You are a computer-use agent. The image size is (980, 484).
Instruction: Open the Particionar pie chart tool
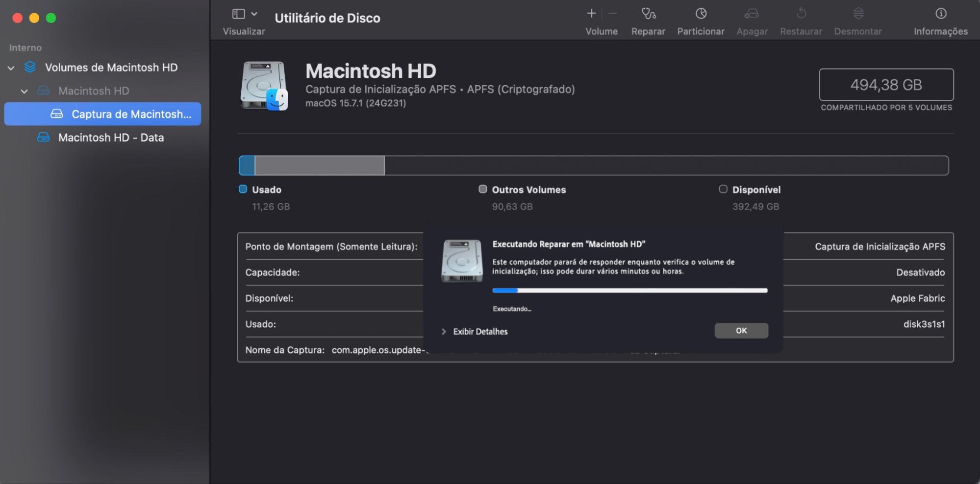701,14
